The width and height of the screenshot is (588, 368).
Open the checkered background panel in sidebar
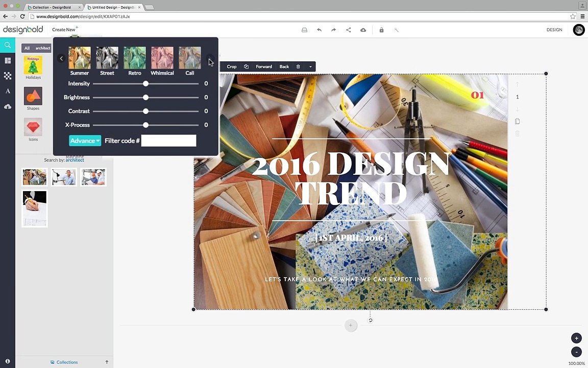[8, 76]
